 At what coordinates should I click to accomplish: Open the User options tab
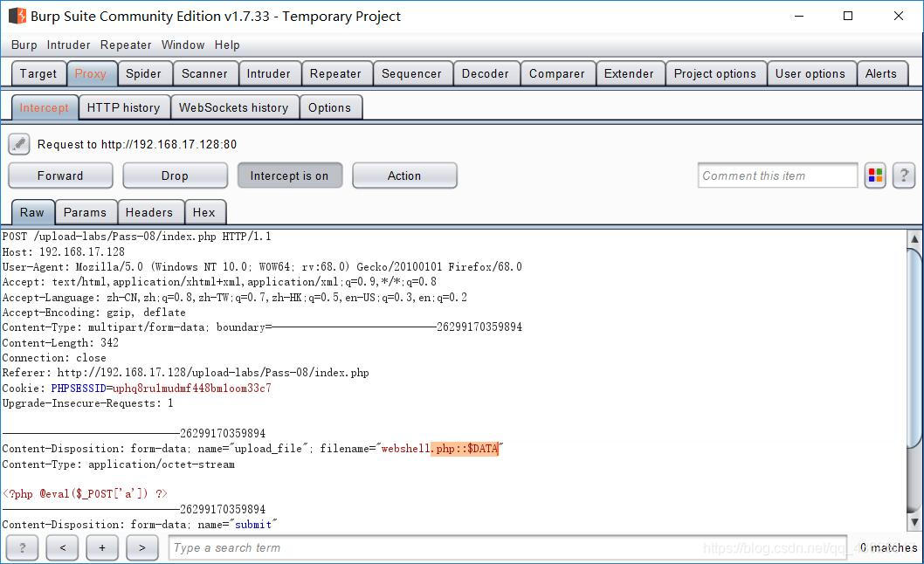coord(810,73)
